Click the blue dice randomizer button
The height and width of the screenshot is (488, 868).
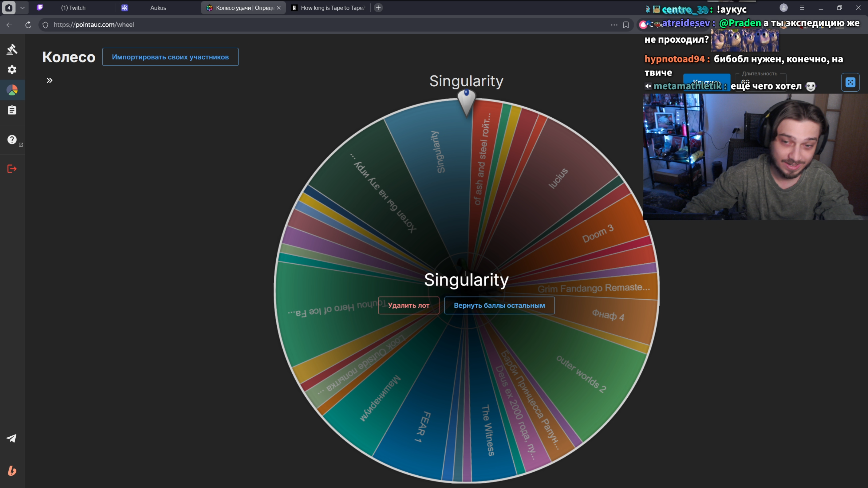pyautogui.click(x=850, y=83)
